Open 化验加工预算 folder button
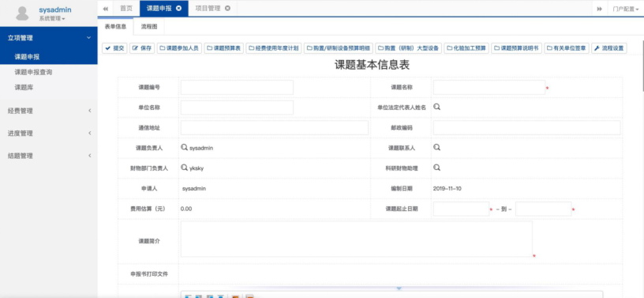This screenshot has width=644, height=298. [466, 48]
